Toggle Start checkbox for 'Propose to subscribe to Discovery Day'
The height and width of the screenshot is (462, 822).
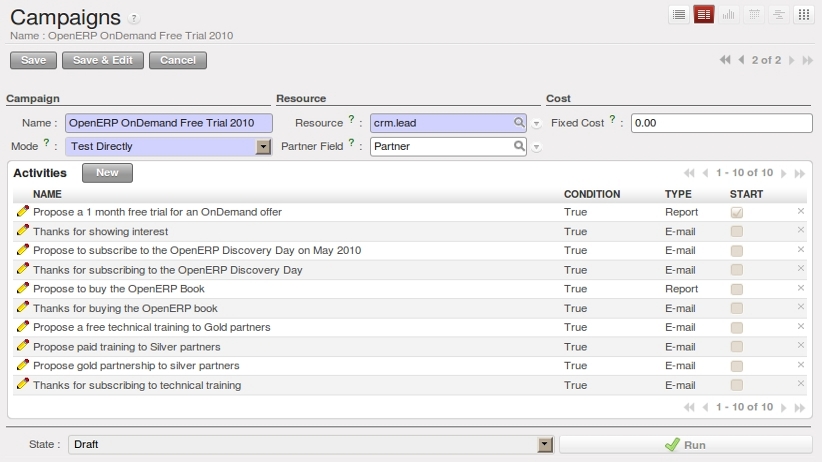pos(737,251)
